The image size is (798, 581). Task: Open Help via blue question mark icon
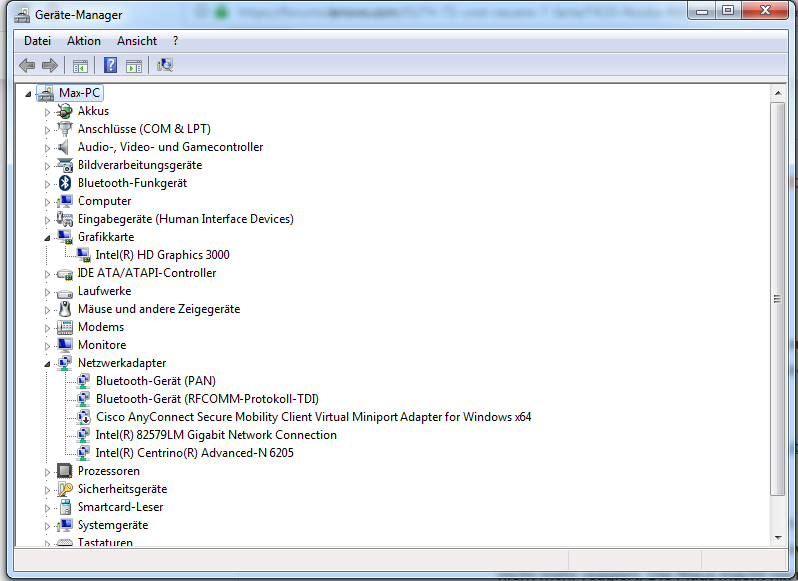pos(110,65)
